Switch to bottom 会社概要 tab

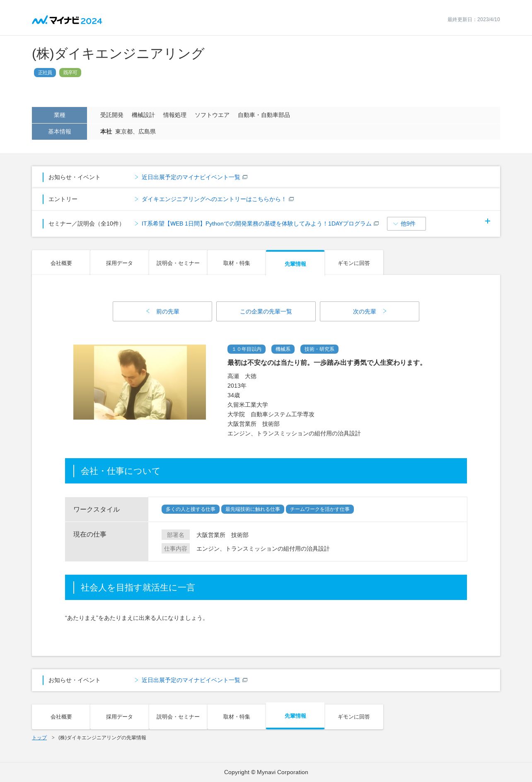pos(61,716)
